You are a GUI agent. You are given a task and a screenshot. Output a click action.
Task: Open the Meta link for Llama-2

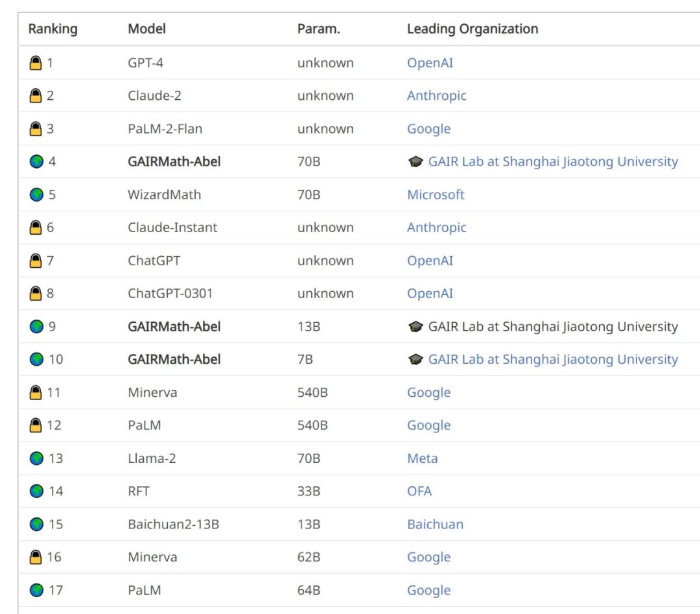point(422,458)
